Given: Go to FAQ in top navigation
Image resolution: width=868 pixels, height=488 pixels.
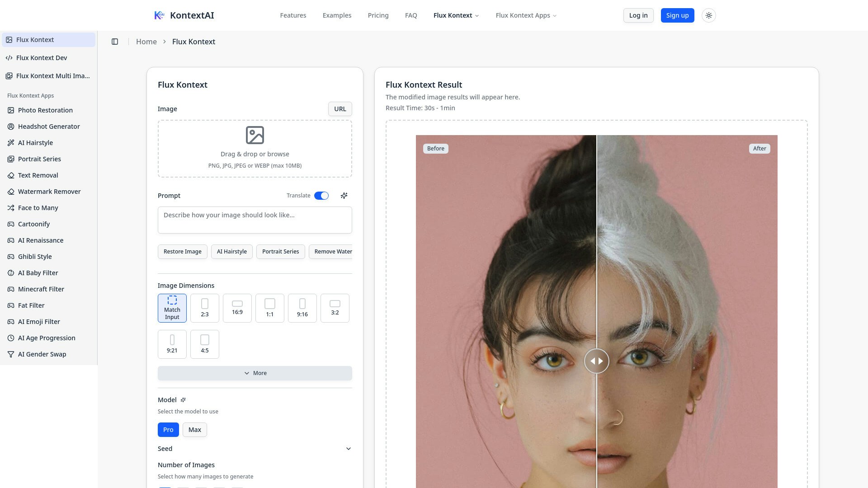Looking at the screenshot, I should [411, 15].
